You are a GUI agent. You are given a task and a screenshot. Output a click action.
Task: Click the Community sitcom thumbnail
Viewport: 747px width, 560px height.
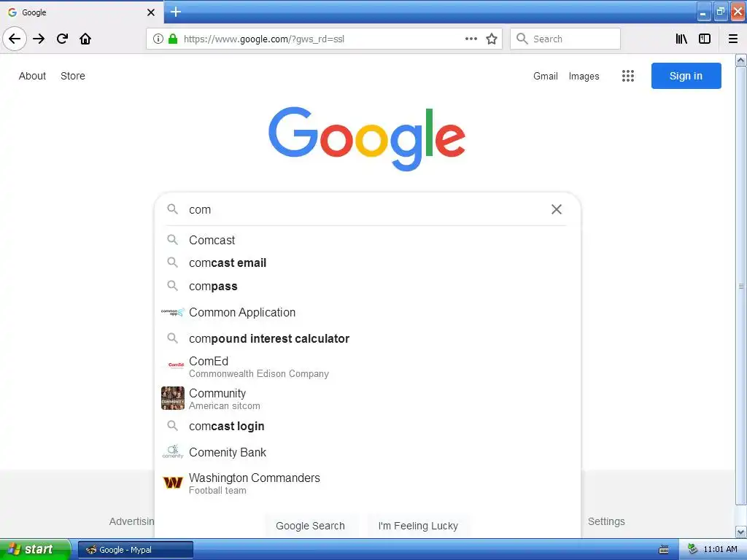172,398
